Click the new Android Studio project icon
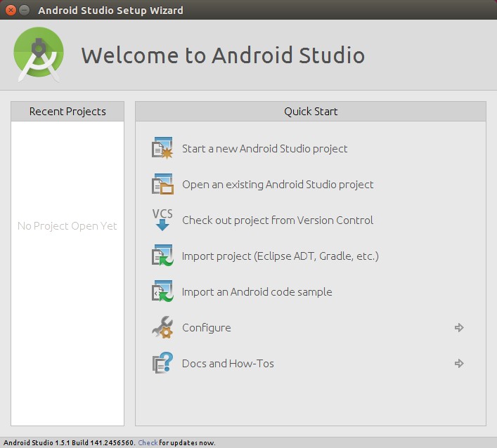 tap(162, 148)
